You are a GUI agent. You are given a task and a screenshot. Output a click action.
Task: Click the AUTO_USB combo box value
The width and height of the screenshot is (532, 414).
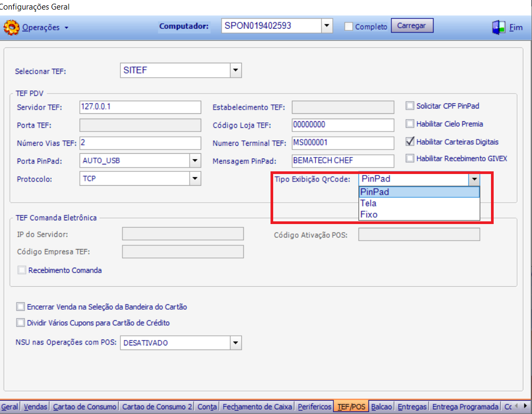[135, 161]
